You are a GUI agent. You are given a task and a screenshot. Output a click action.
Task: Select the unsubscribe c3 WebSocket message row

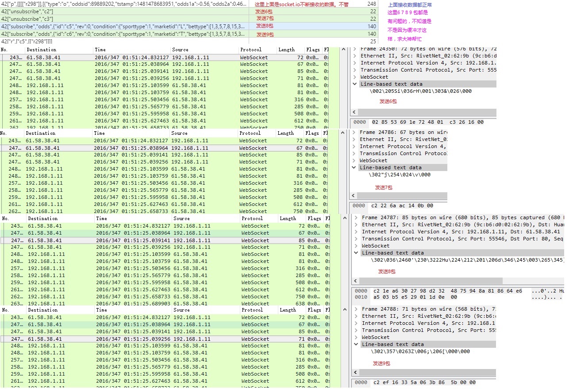tap(189, 19)
